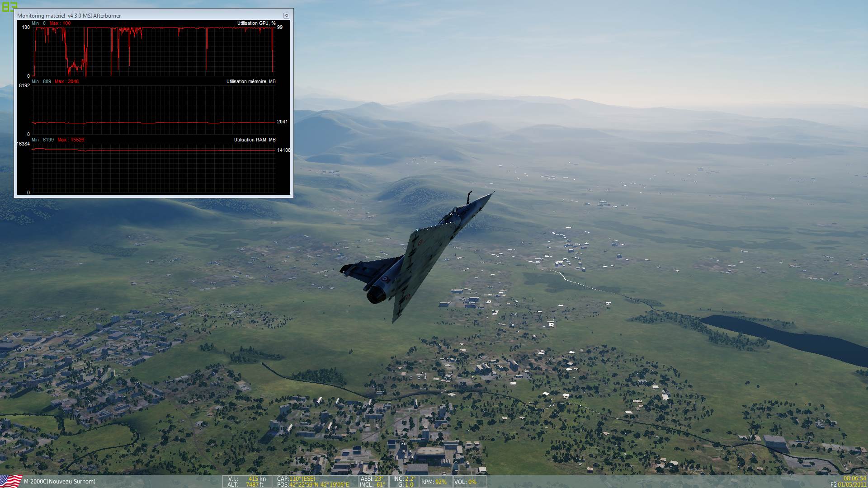Viewport: 868px width, 488px height.
Task: Click the VOL 0% indicator
Action: pos(466,482)
